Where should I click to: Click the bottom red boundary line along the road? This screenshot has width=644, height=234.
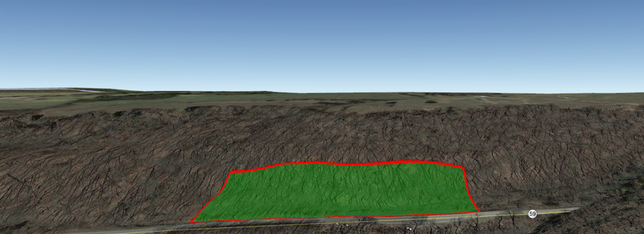(x=338, y=217)
